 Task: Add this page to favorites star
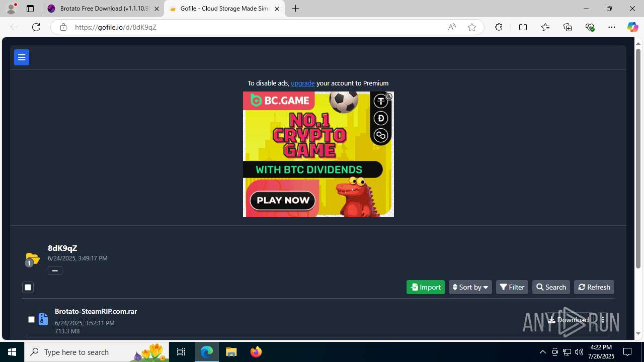tap(472, 27)
